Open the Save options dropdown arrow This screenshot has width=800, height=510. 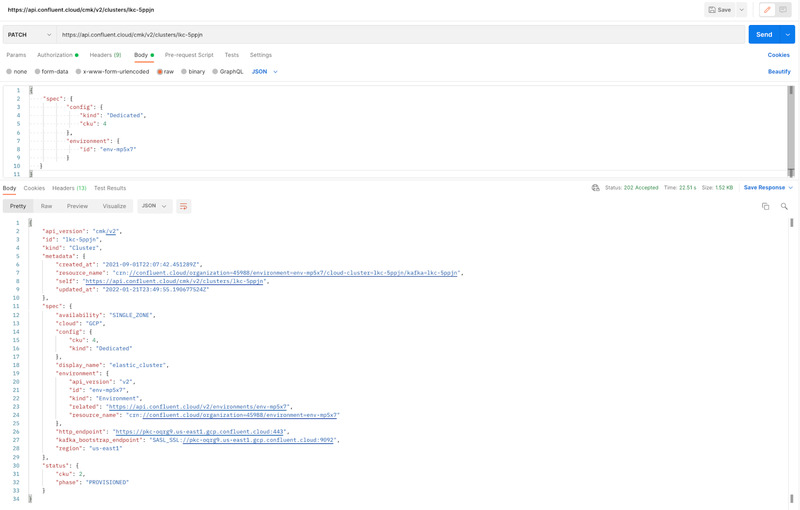[741, 10]
